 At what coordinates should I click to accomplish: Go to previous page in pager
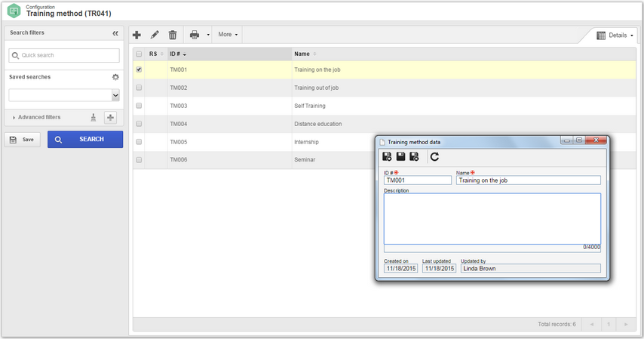pyautogui.click(x=592, y=325)
